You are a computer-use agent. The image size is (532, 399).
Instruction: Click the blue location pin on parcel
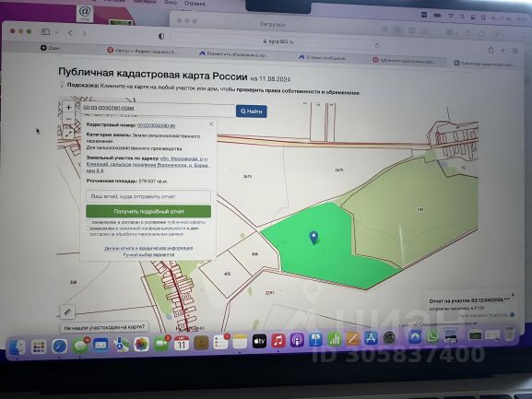coord(313,238)
